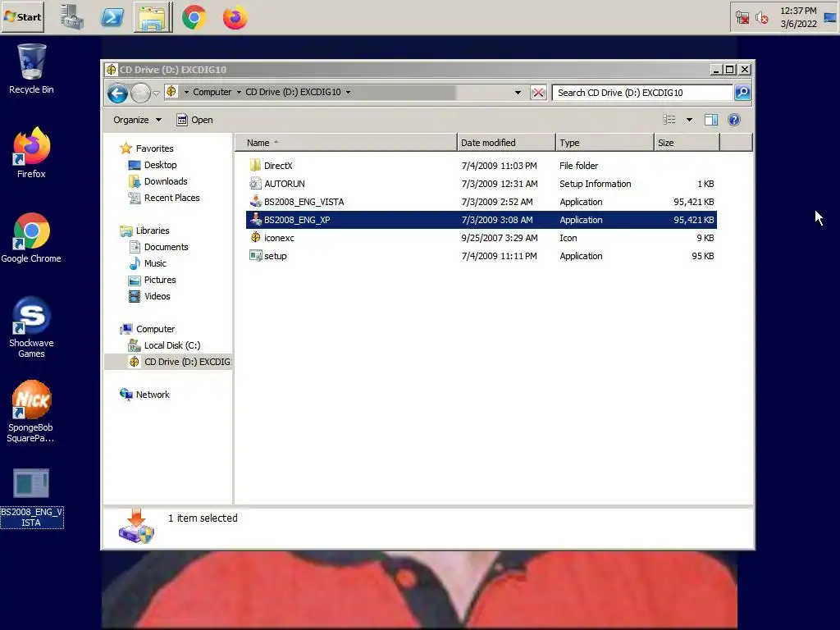The width and height of the screenshot is (840, 630).
Task: Select the Google Chrome desktop shortcut
Action: (31, 238)
